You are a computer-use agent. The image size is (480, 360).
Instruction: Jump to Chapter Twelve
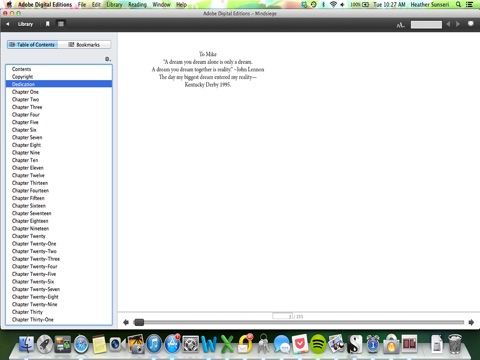pos(59,175)
